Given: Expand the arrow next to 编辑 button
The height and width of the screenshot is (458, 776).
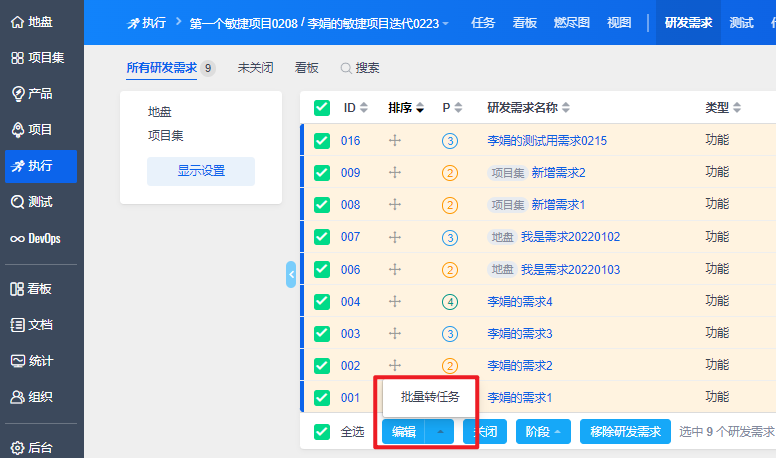Looking at the screenshot, I should (439, 432).
